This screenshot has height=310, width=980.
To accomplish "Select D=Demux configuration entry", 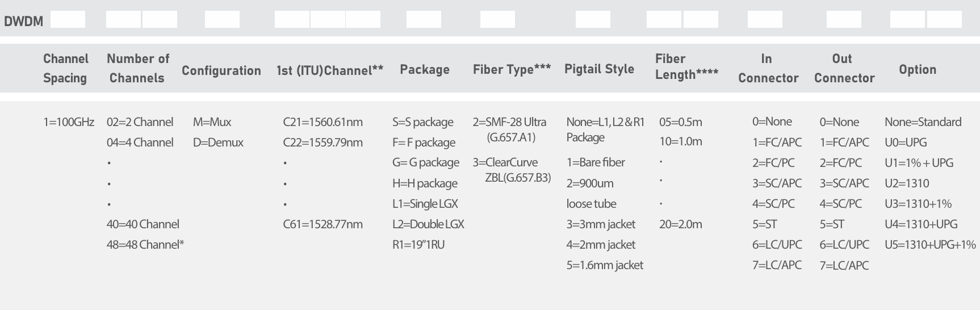I will point(218,143).
